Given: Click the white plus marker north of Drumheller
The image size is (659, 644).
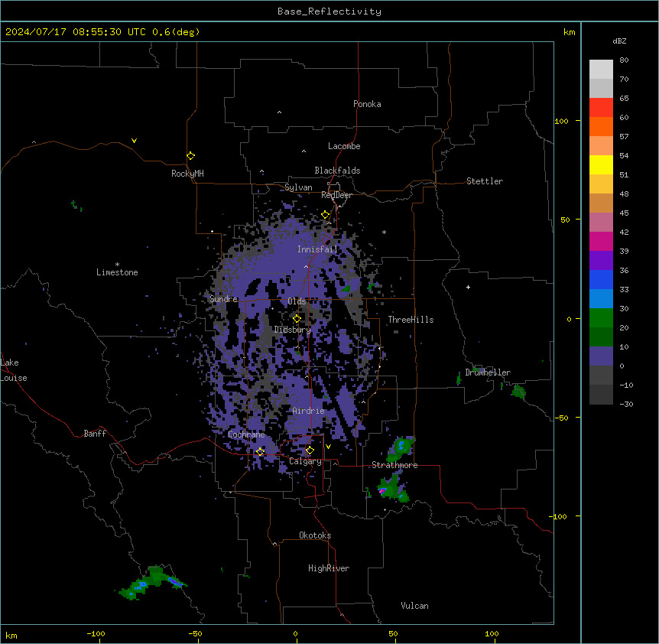Looking at the screenshot, I should pos(468,287).
